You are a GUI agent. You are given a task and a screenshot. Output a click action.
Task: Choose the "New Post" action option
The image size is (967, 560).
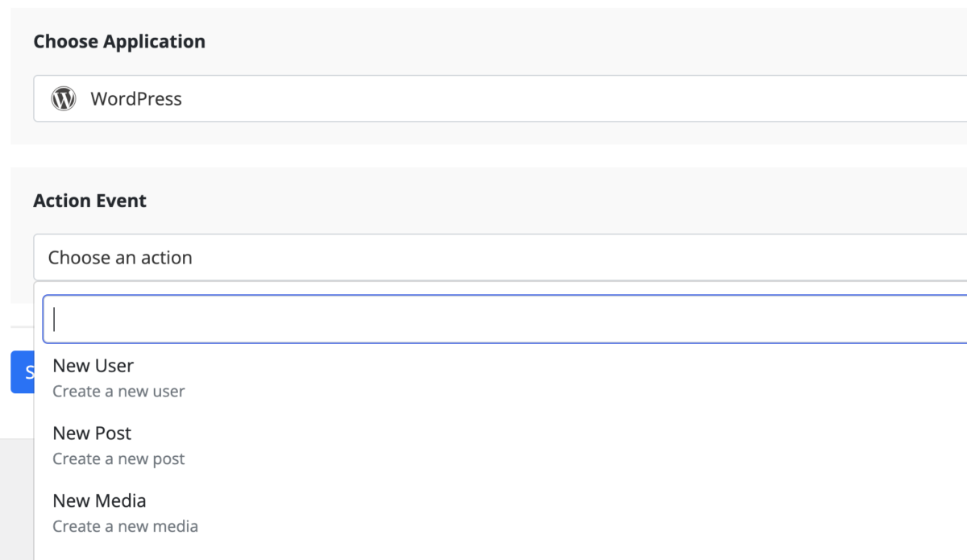coord(92,433)
